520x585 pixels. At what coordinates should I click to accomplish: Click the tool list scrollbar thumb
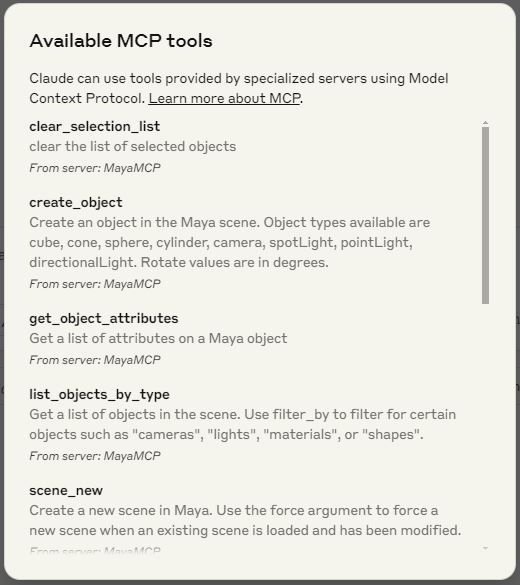[485, 215]
